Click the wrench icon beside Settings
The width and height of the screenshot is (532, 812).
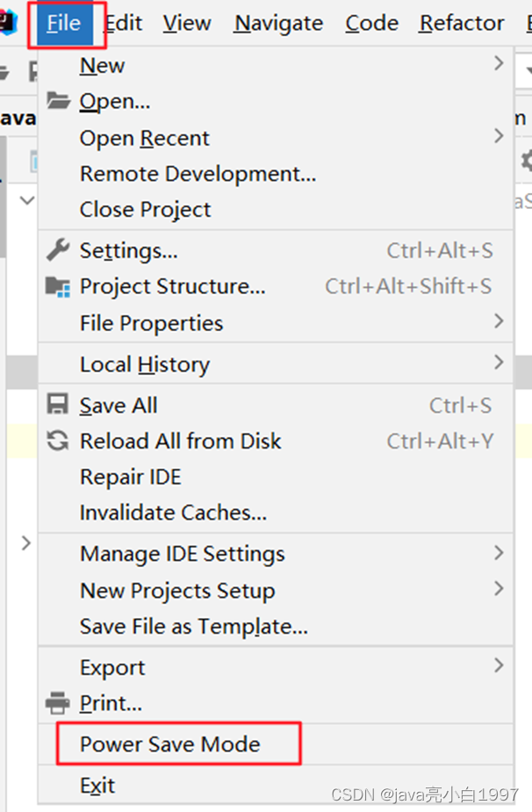coord(58,250)
